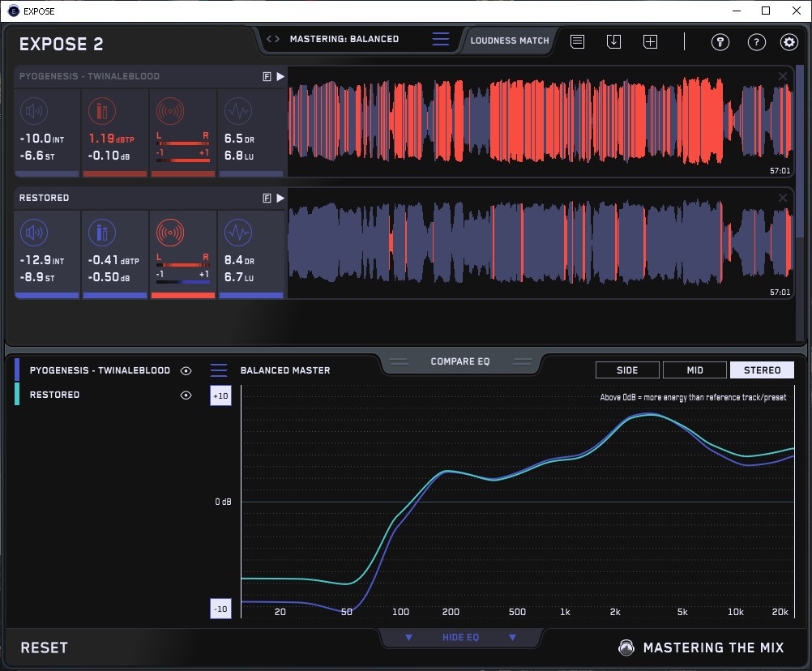Click the -0.41 dBTP peak value

pyautogui.click(x=113, y=260)
